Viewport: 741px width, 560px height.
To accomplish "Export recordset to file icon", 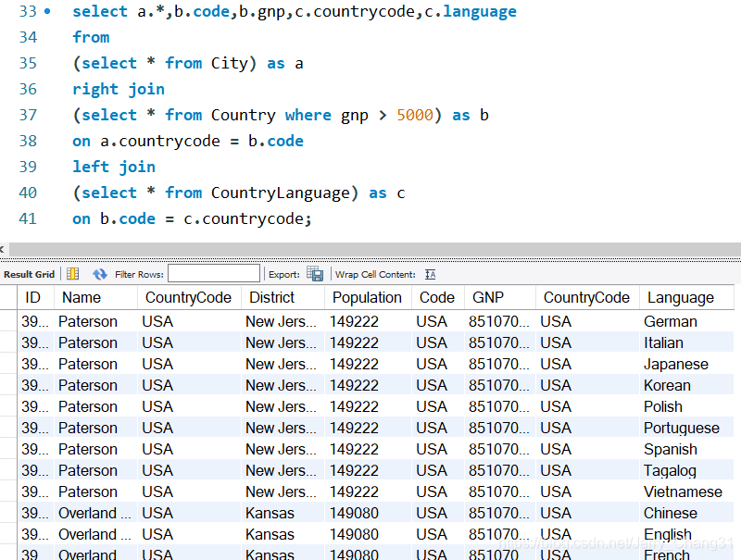I will point(315,274).
